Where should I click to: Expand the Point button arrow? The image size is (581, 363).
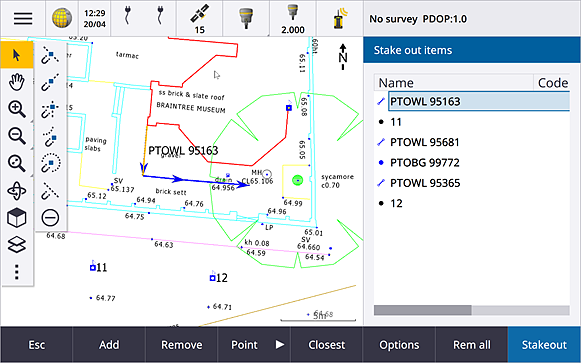(280, 345)
